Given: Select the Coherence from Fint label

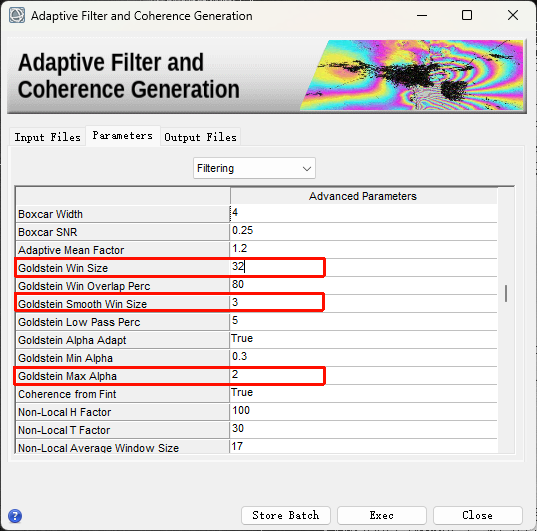Looking at the screenshot, I should pos(123,394).
